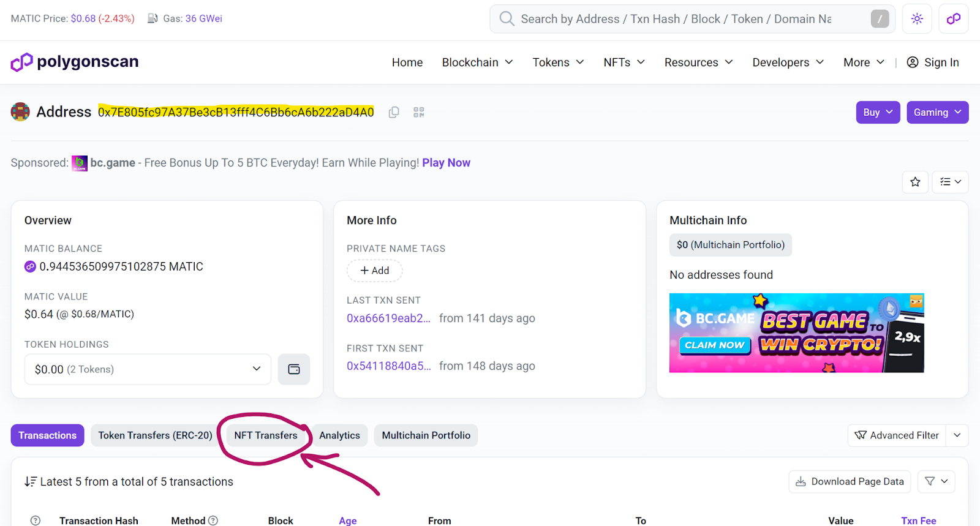The height and width of the screenshot is (526, 980).
Task: Click the polygonscan logo
Action: [x=75, y=62]
